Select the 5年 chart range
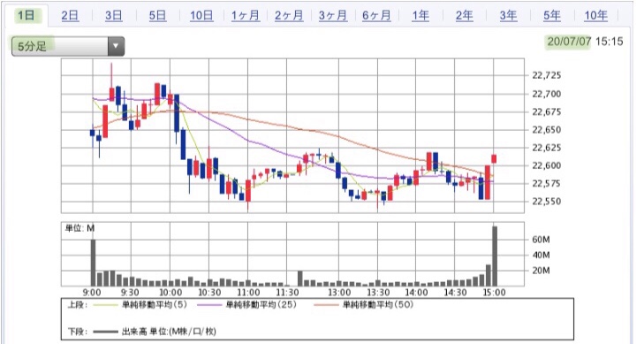644x344 pixels. click(551, 16)
